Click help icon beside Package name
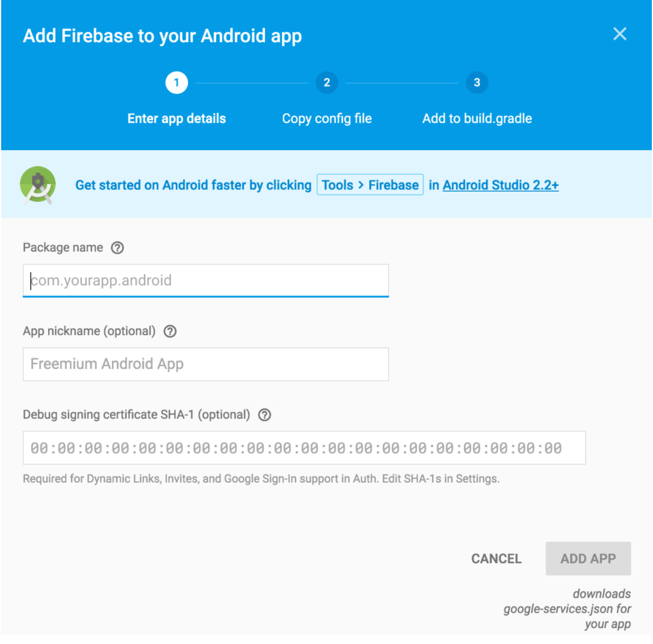The height and width of the screenshot is (644, 653). pyautogui.click(x=117, y=248)
